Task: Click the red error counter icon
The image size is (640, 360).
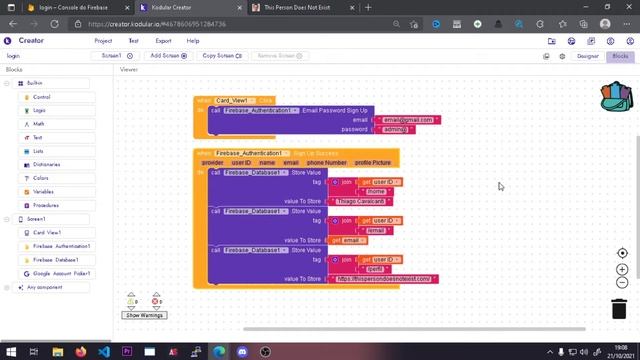Action: 155,301
